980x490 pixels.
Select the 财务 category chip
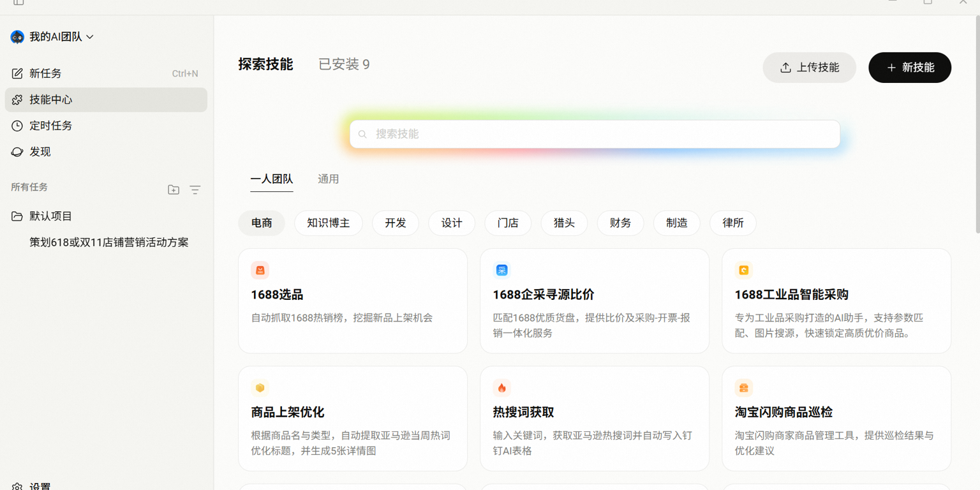620,223
